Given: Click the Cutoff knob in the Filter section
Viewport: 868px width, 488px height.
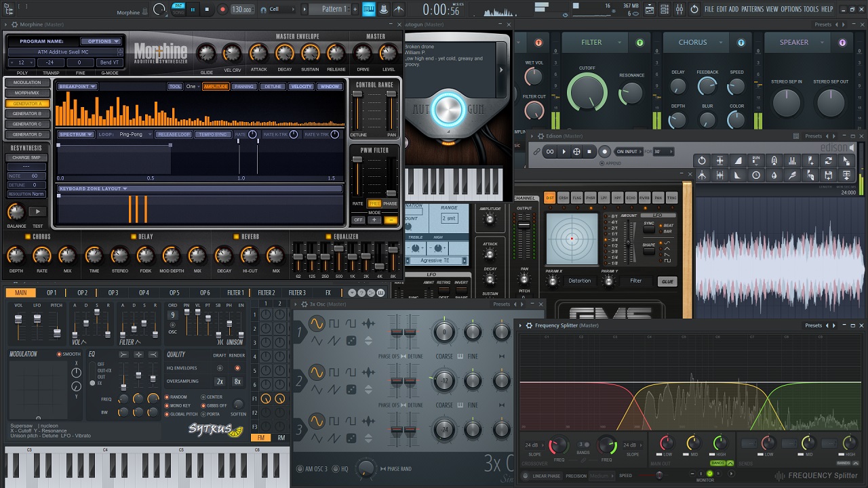Looking at the screenshot, I should pos(587,91).
